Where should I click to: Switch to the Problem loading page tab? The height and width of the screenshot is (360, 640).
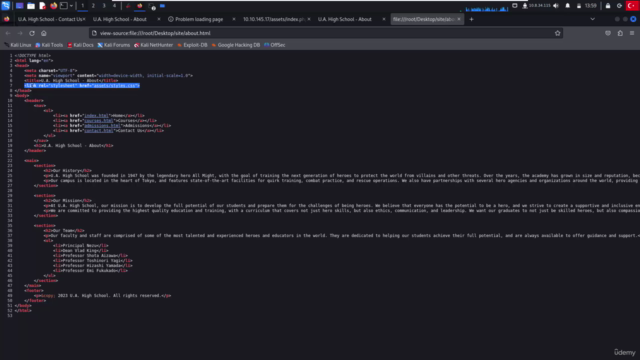(199, 19)
